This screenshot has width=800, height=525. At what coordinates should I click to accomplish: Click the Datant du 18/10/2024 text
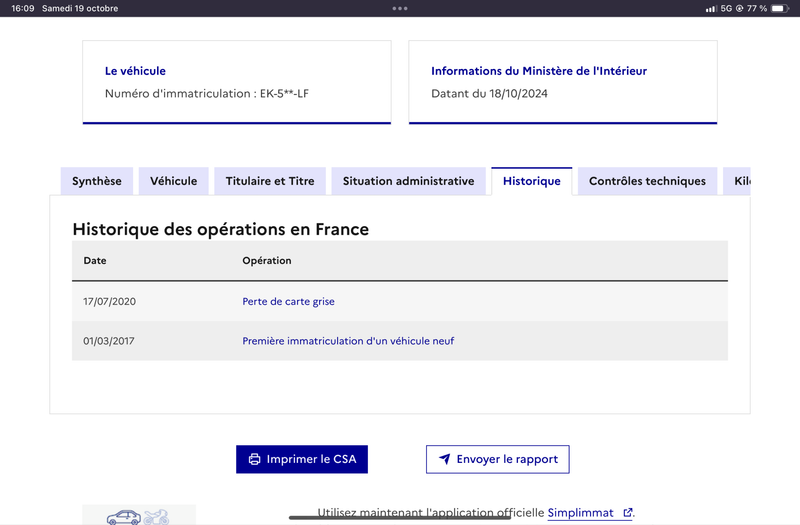489,93
